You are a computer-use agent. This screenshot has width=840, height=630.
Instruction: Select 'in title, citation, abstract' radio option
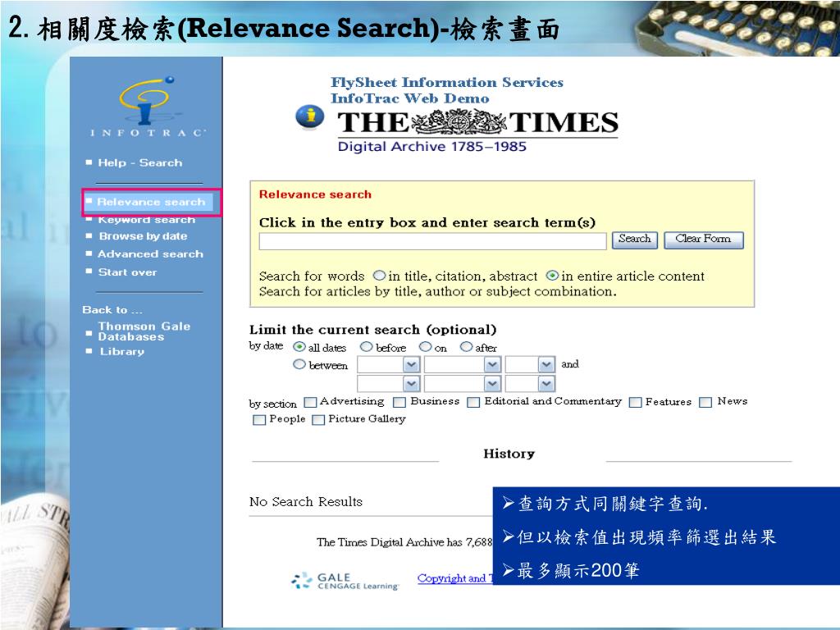(379, 276)
